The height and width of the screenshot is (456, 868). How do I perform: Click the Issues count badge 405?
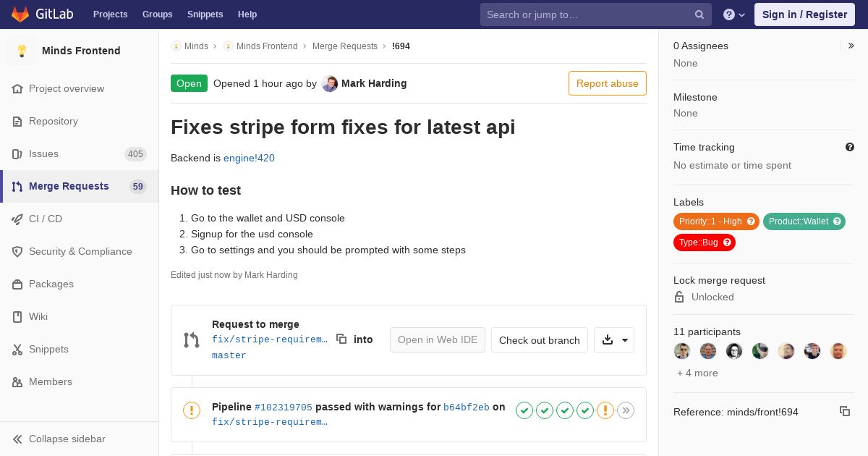(x=135, y=153)
